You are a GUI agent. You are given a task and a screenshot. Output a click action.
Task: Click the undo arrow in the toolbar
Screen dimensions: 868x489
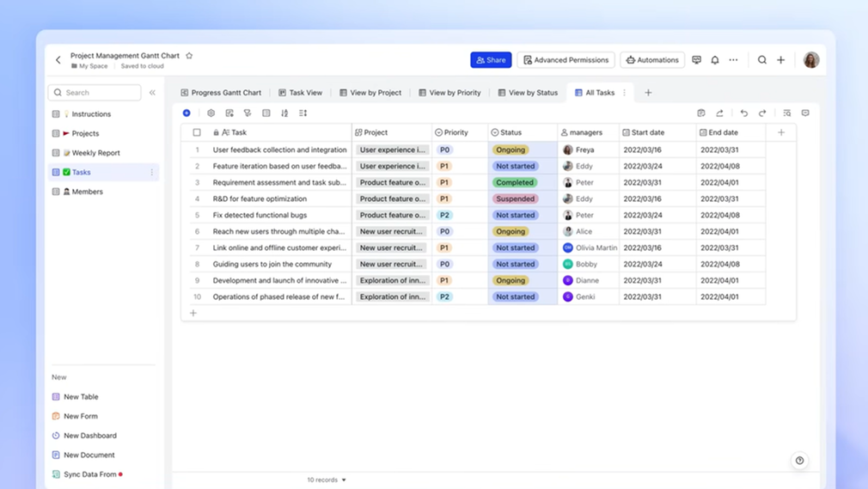[744, 113]
